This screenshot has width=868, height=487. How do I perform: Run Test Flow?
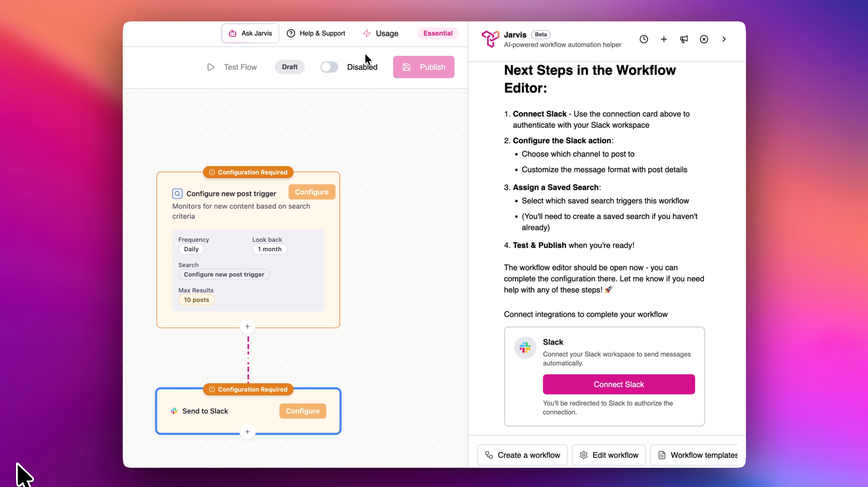pyautogui.click(x=232, y=67)
